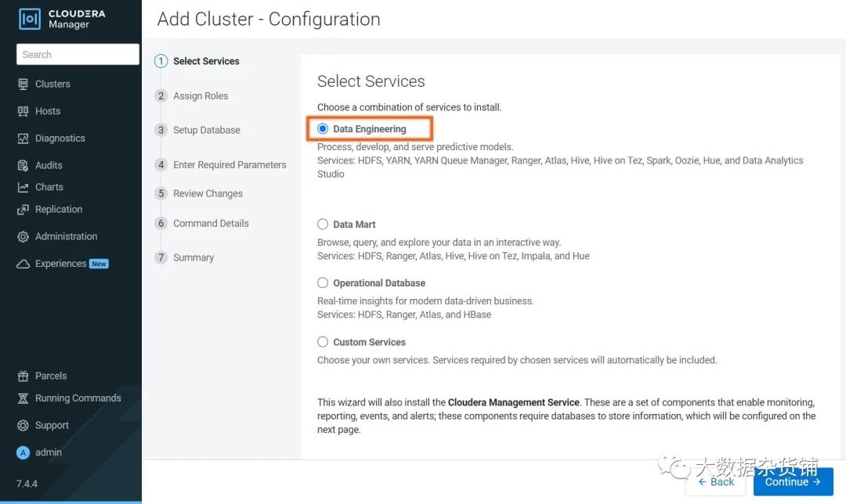Open the Parcels page

click(51, 376)
